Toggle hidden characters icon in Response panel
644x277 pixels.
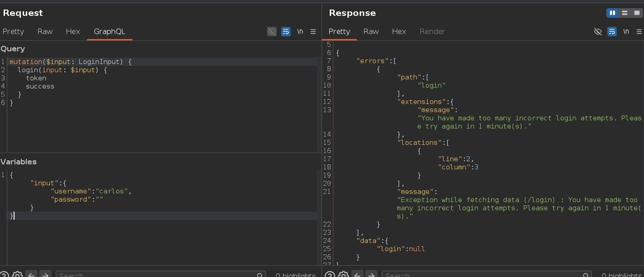598,31
